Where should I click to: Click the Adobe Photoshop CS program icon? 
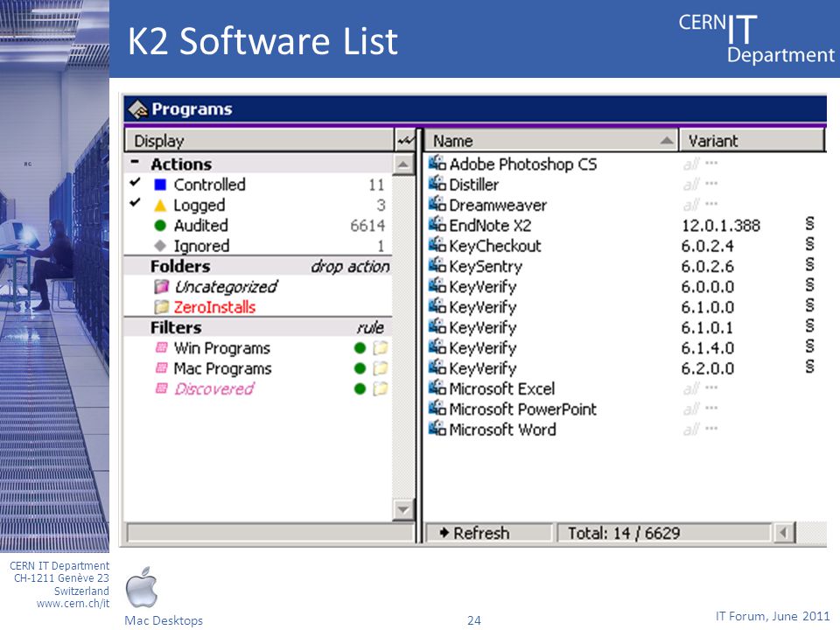coord(437,164)
